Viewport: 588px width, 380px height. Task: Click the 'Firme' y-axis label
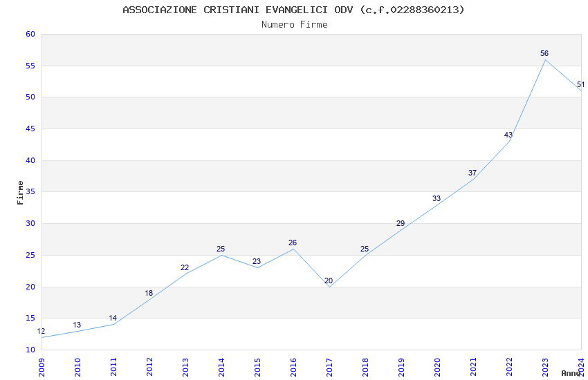click(x=20, y=193)
